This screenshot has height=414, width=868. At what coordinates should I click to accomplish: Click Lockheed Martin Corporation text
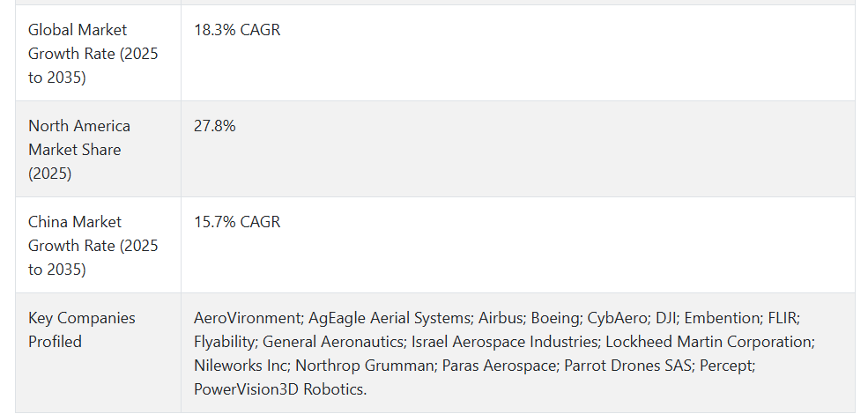click(x=708, y=342)
